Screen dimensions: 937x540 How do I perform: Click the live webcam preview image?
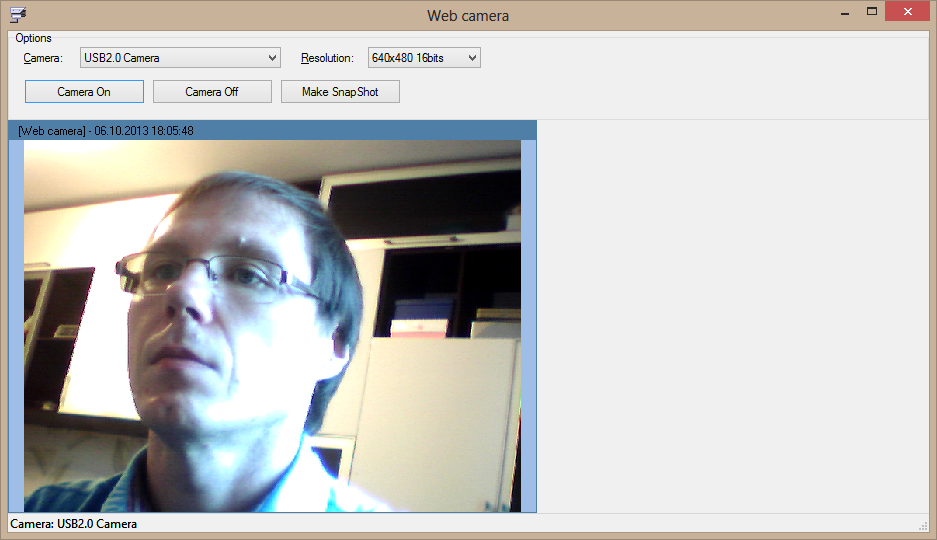click(x=272, y=325)
